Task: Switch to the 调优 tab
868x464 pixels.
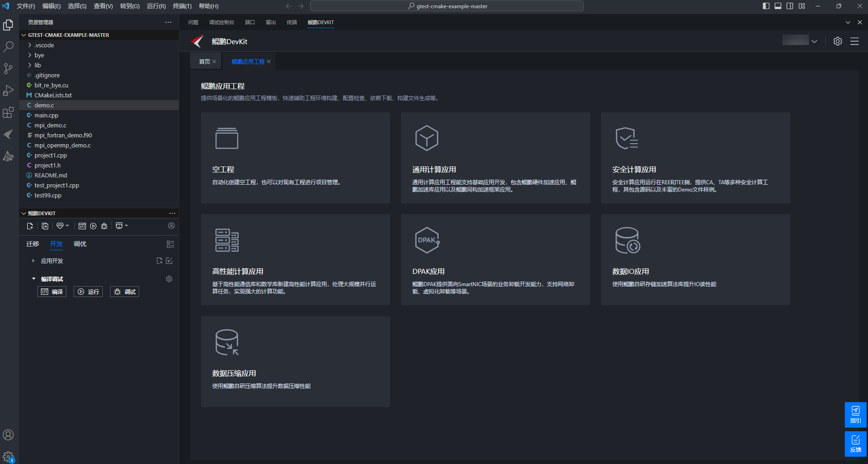Action: pos(80,244)
